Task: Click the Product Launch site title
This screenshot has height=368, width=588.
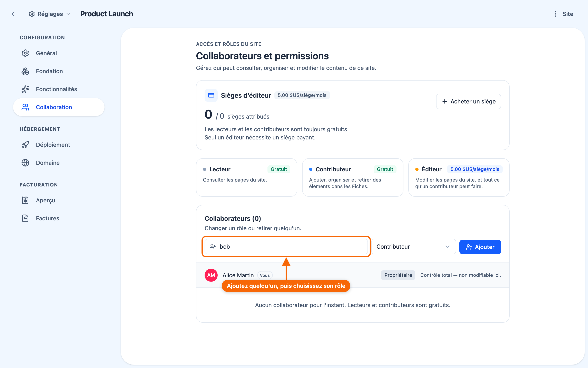Action: tap(106, 14)
